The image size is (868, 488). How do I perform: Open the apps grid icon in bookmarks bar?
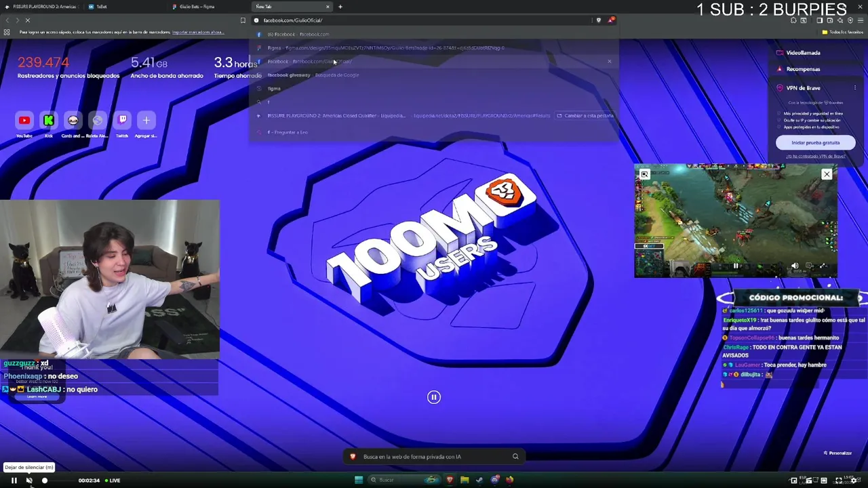point(7,32)
